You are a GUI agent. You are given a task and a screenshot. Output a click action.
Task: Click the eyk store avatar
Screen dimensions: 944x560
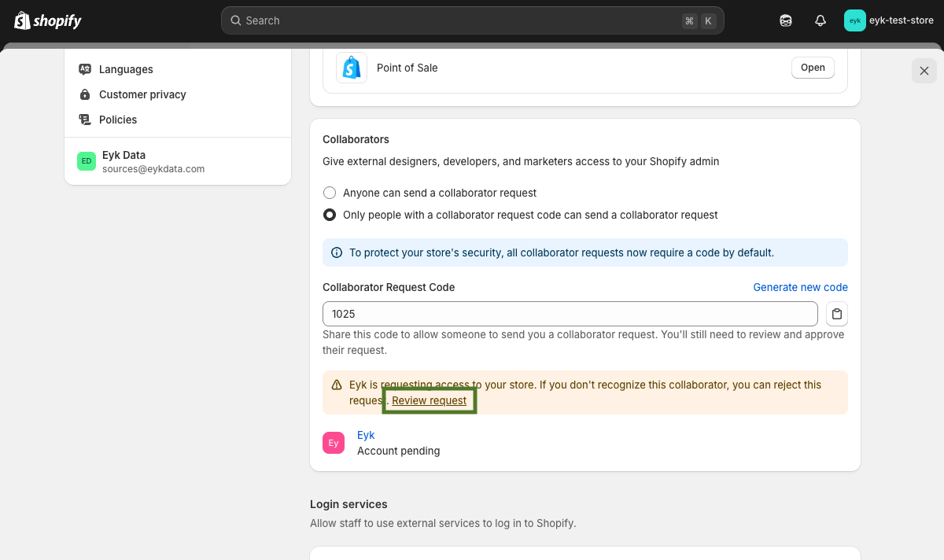[x=854, y=20]
